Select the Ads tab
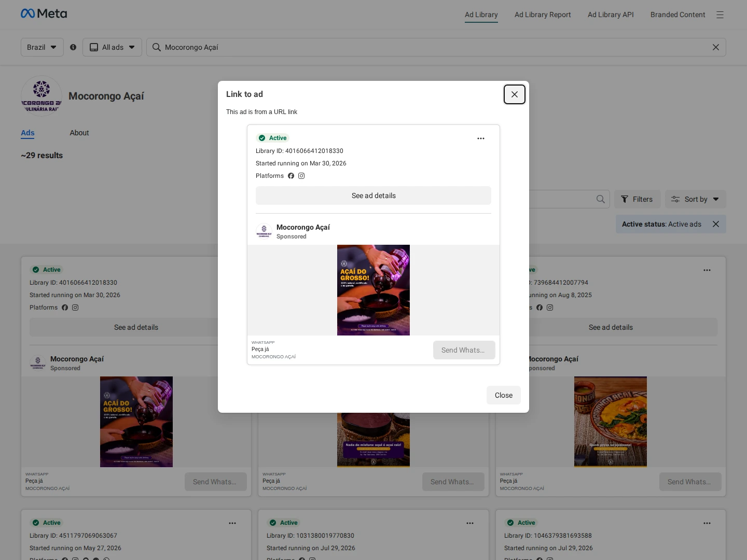 coord(27,133)
